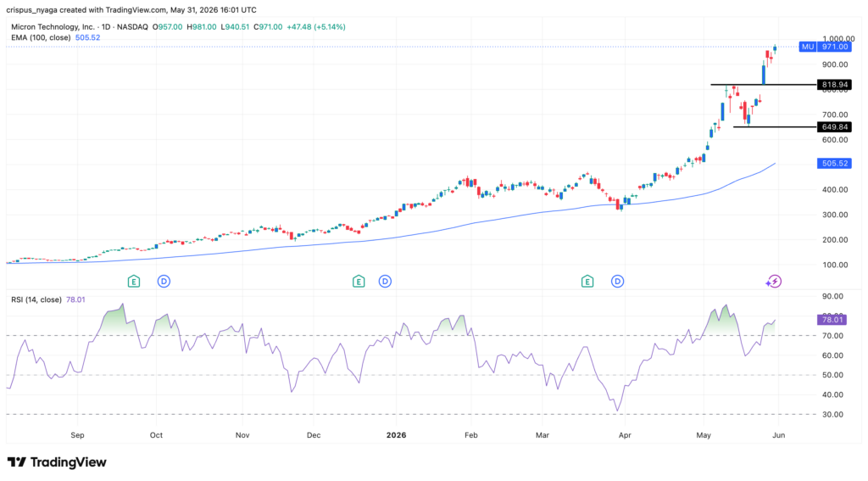Click the May label on time axis
Image resolution: width=868 pixels, height=481 pixels.
(x=704, y=435)
